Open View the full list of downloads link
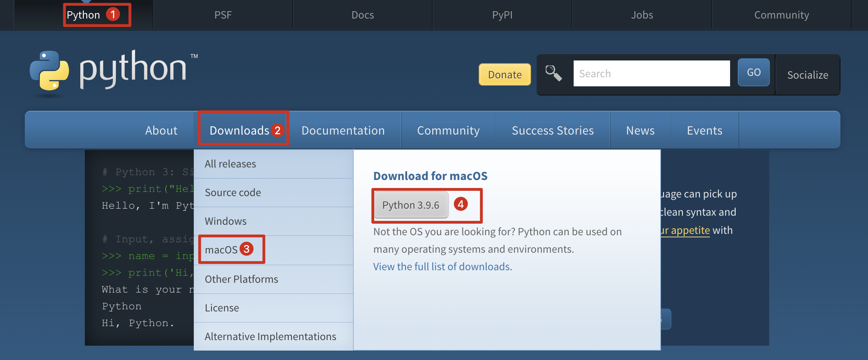The image size is (868, 360). pyautogui.click(x=442, y=267)
